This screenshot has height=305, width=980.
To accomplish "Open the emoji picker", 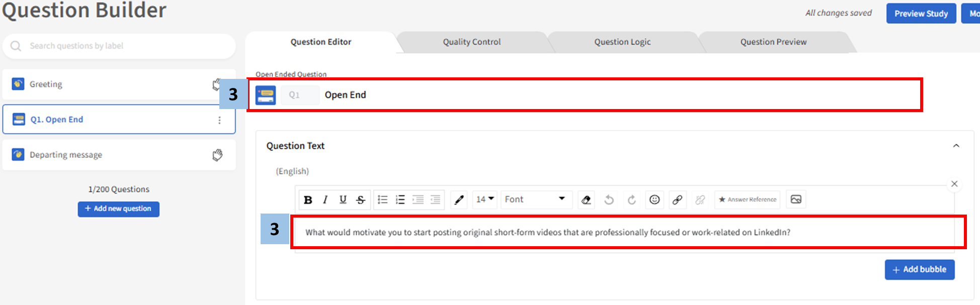I will [655, 200].
